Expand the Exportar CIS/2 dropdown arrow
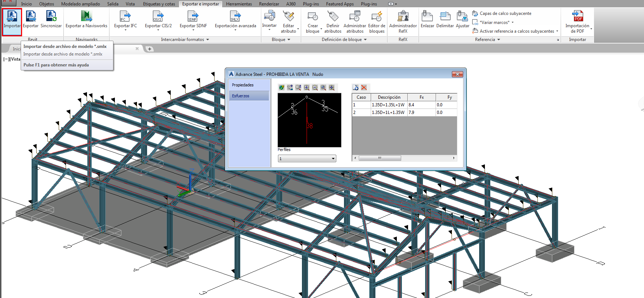 (x=158, y=30)
